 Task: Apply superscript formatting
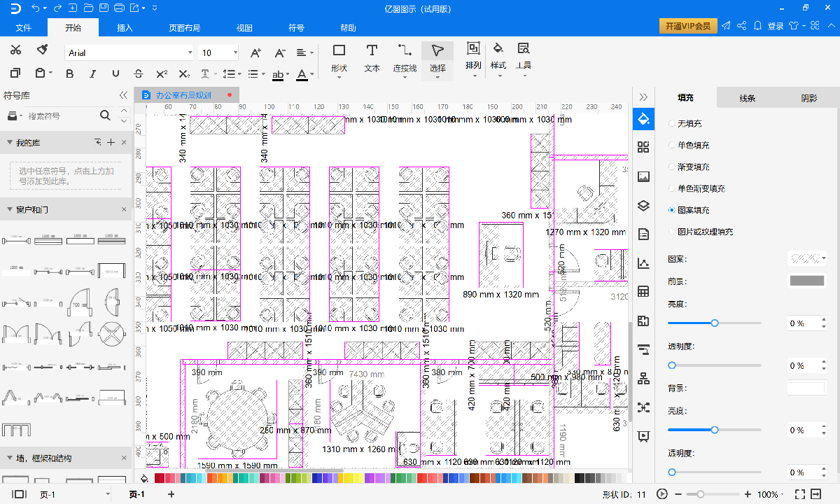pyautogui.click(x=161, y=73)
